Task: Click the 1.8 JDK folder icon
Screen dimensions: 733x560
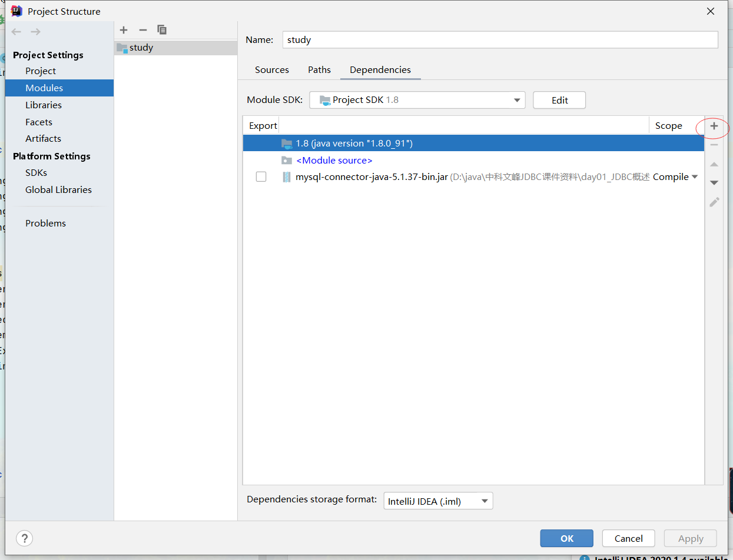Action: tap(287, 143)
